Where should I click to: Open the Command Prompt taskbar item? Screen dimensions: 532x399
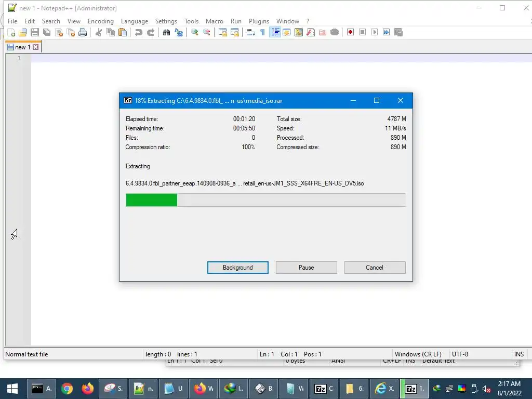41,389
